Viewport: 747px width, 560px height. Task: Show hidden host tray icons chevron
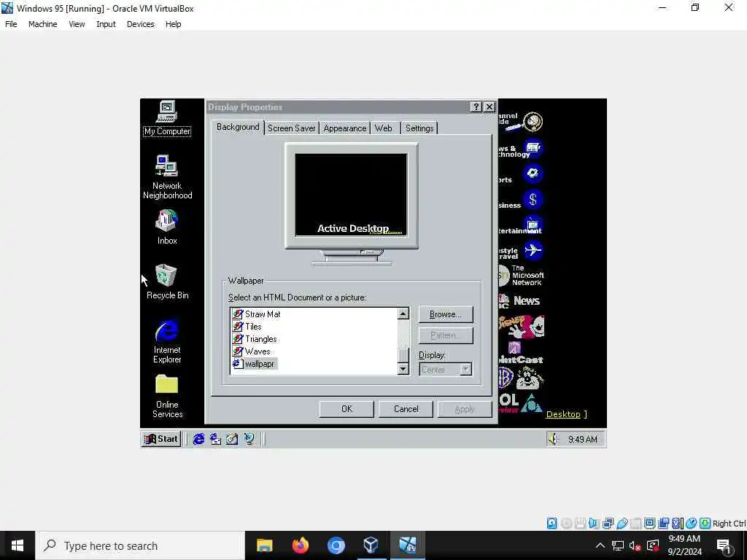point(600,545)
